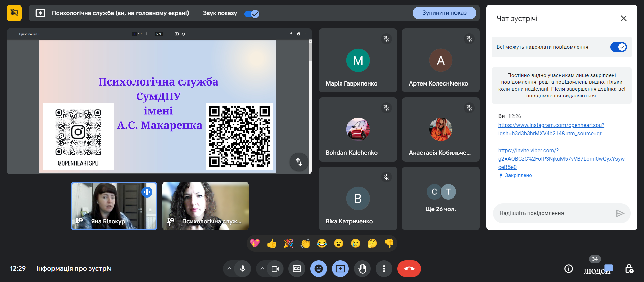
Task: Turn on closed captions
Action: click(x=297, y=269)
